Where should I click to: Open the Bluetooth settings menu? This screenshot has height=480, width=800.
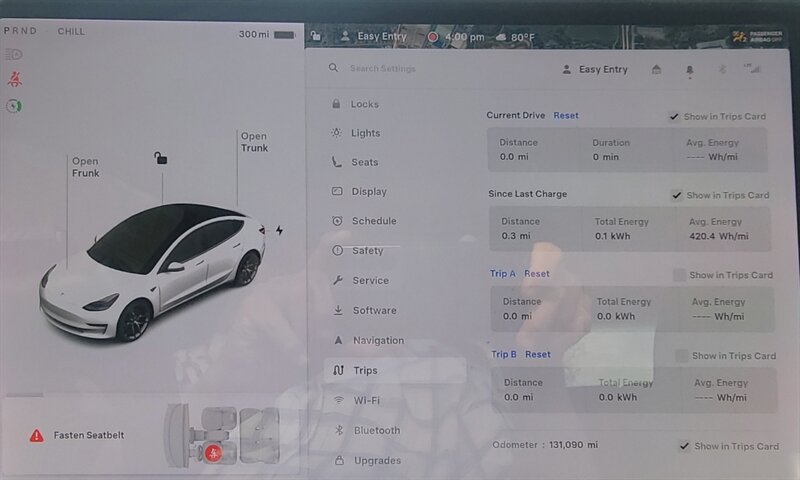367,431
